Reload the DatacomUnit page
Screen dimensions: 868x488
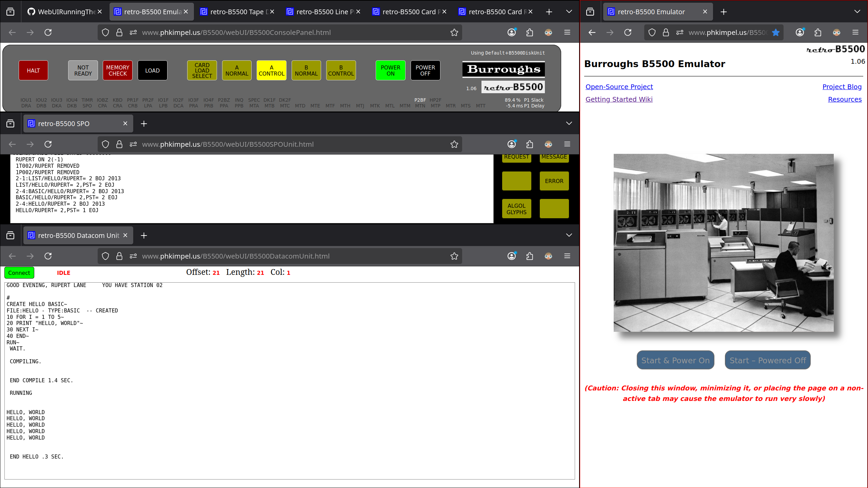pos(48,256)
